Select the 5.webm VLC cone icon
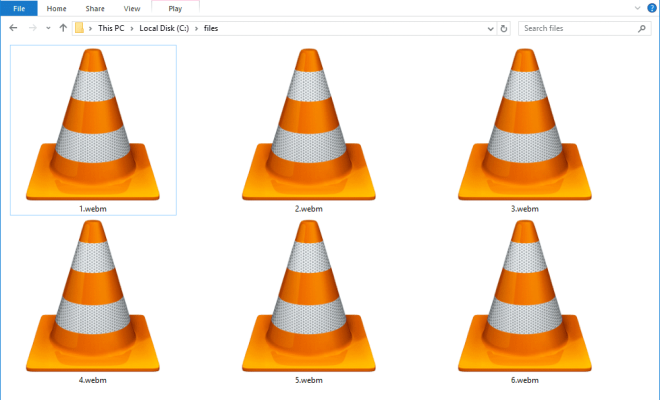This screenshot has width=660, height=400. (309, 296)
